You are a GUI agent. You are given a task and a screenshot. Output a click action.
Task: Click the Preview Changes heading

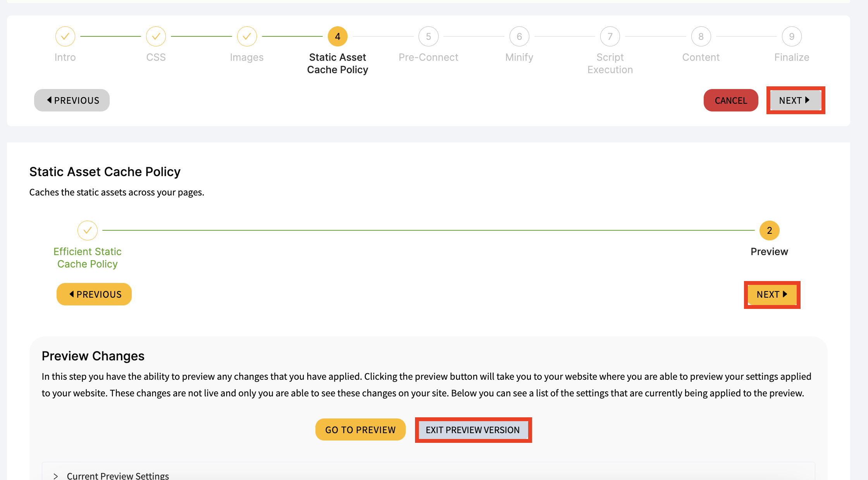(93, 356)
